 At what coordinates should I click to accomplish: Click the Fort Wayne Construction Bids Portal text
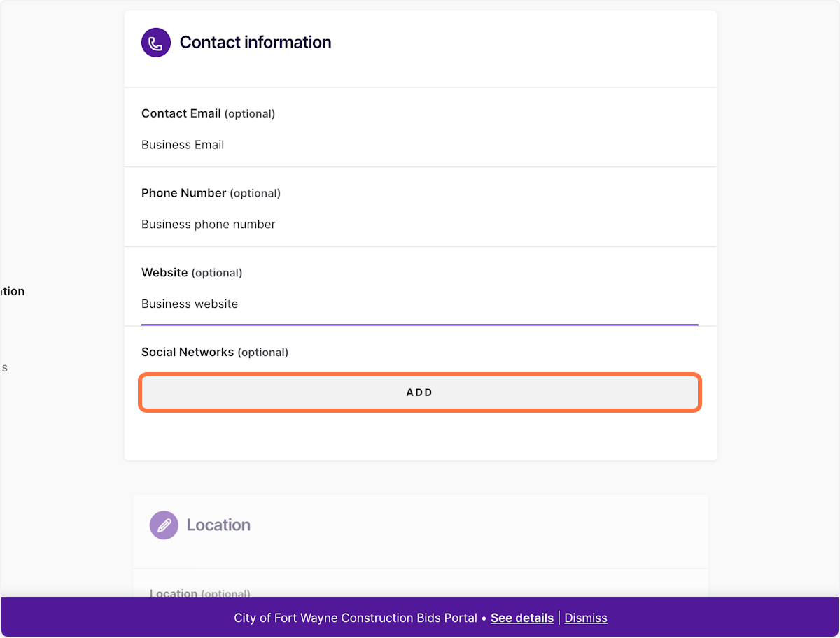356,618
